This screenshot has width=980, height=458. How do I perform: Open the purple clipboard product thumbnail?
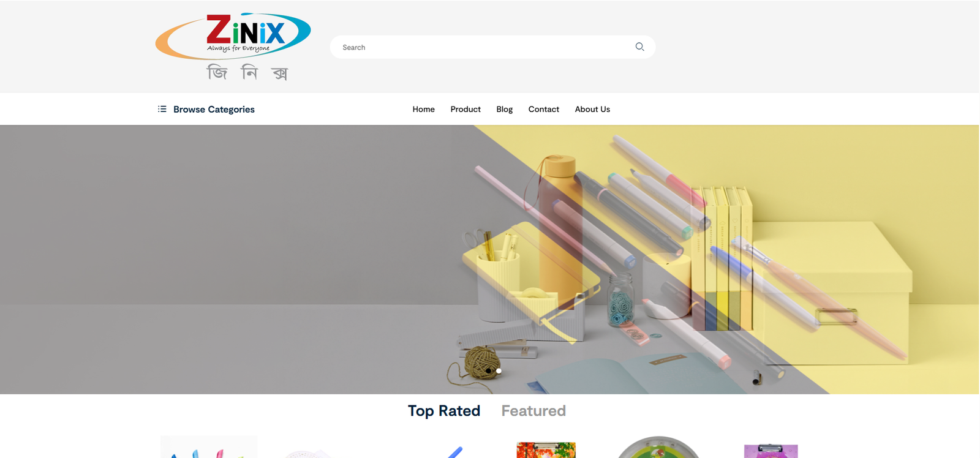[x=771, y=451]
